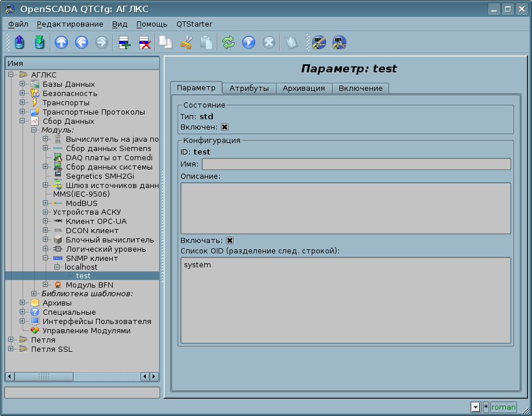The height and width of the screenshot is (416, 532).
Task: Switch to the Атрибуты tab
Action: point(249,89)
